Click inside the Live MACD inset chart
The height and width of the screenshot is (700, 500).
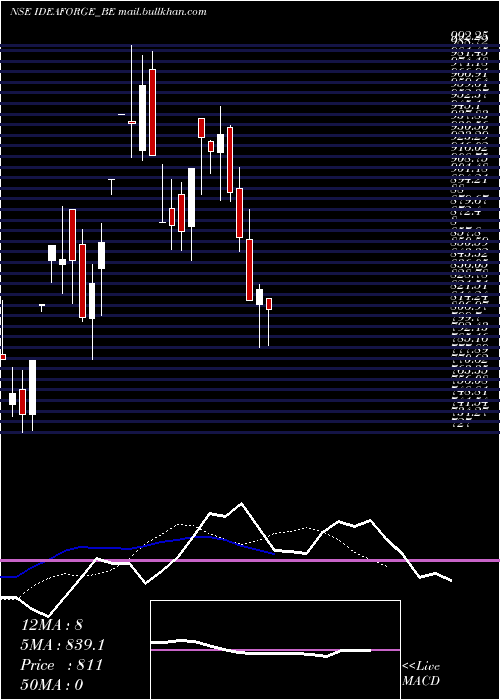[x=275, y=650]
